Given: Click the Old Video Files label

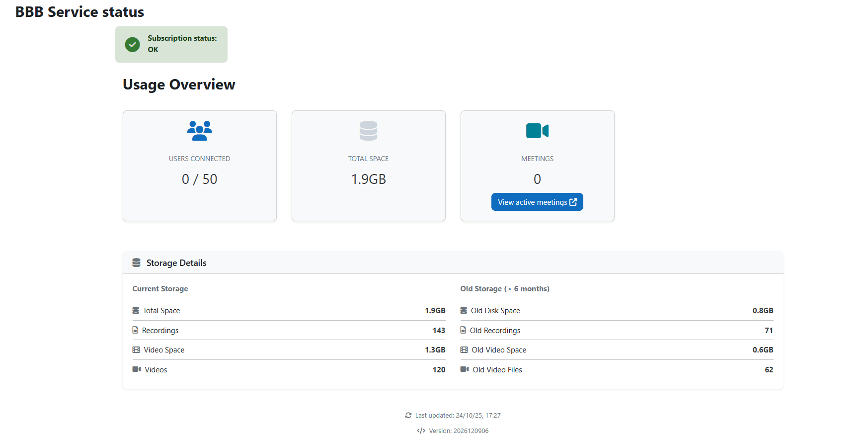Looking at the screenshot, I should 497,370.
